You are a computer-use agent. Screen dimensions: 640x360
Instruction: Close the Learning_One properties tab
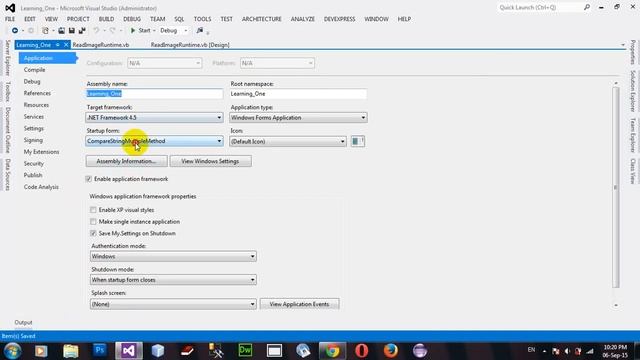(66, 45)
